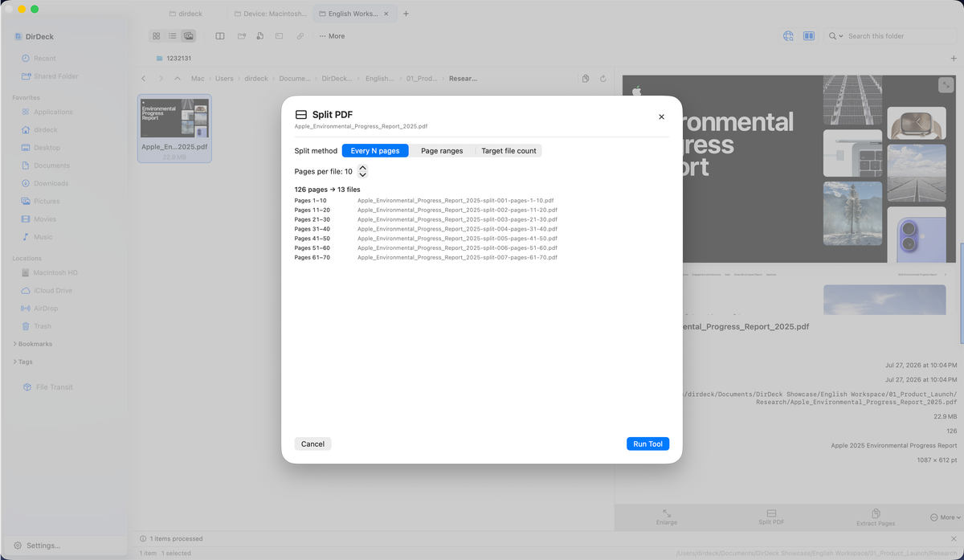Close the Split PDF dialog
964x560 pixels.
tap(661, 117)
